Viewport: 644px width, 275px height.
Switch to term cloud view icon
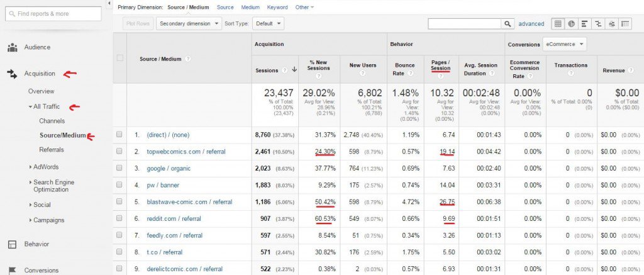click(611, 24)
